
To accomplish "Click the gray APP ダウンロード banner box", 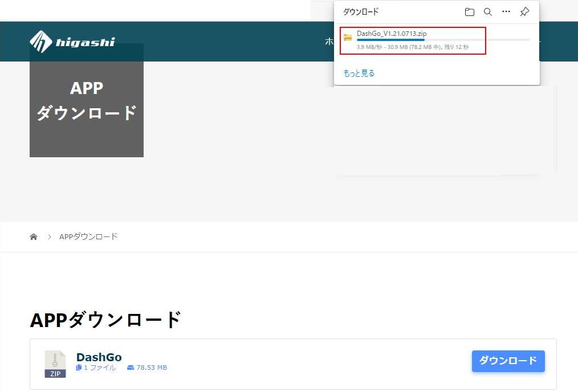I will click(87, 100).
